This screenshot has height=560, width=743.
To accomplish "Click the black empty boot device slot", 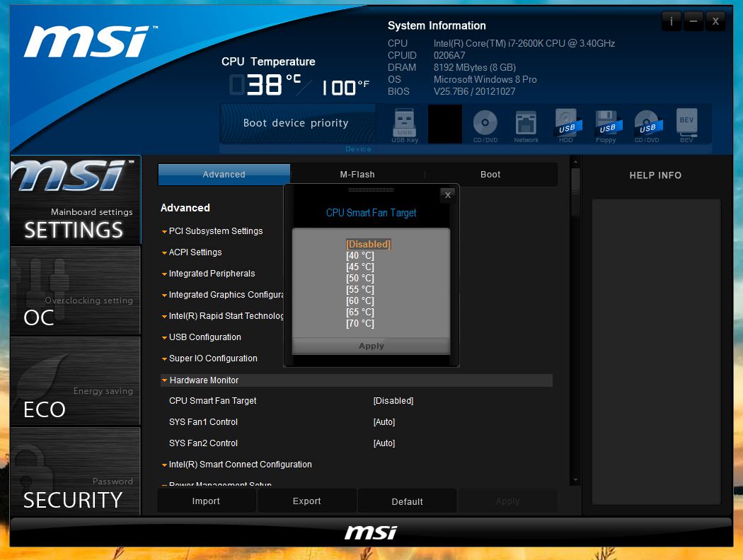I will [445, 124].
